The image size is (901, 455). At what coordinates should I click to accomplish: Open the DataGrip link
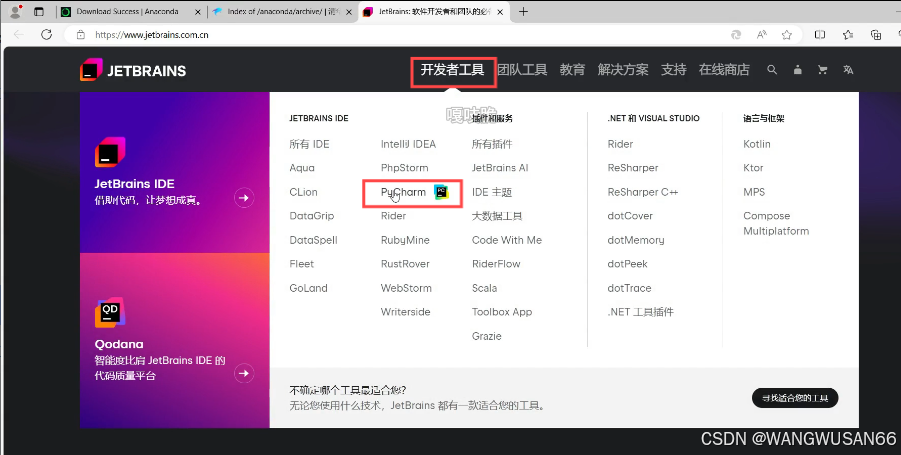click(312, 216)
